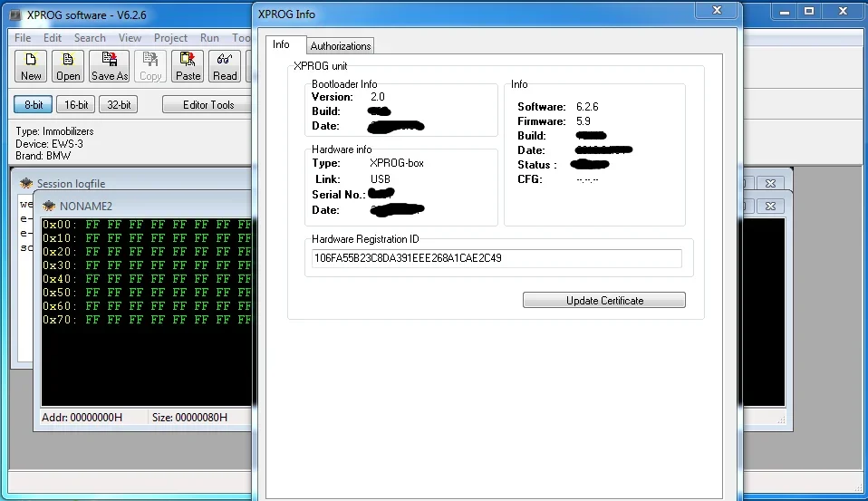Click hex row address 0x00
Screen dimensions: 868x501
[59, 225]
